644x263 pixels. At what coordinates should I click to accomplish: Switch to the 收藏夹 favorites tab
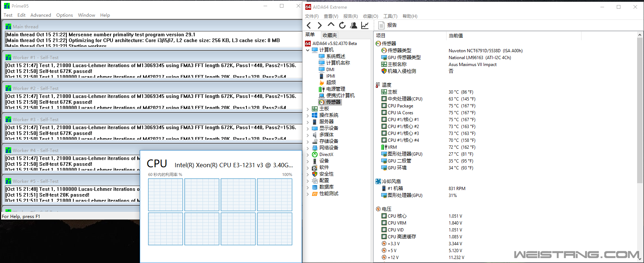(330, 35)
